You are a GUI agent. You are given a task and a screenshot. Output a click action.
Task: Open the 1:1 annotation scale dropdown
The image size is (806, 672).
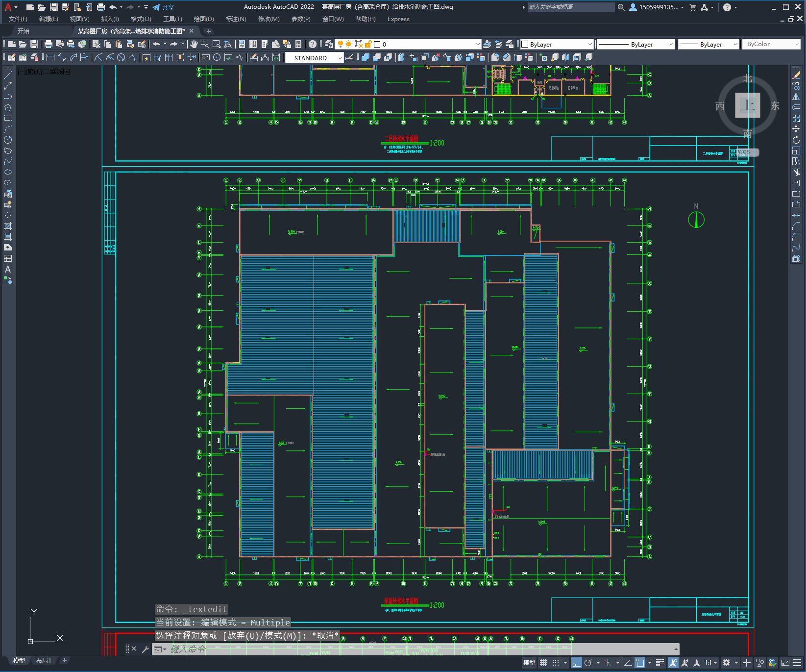(711, 663)
